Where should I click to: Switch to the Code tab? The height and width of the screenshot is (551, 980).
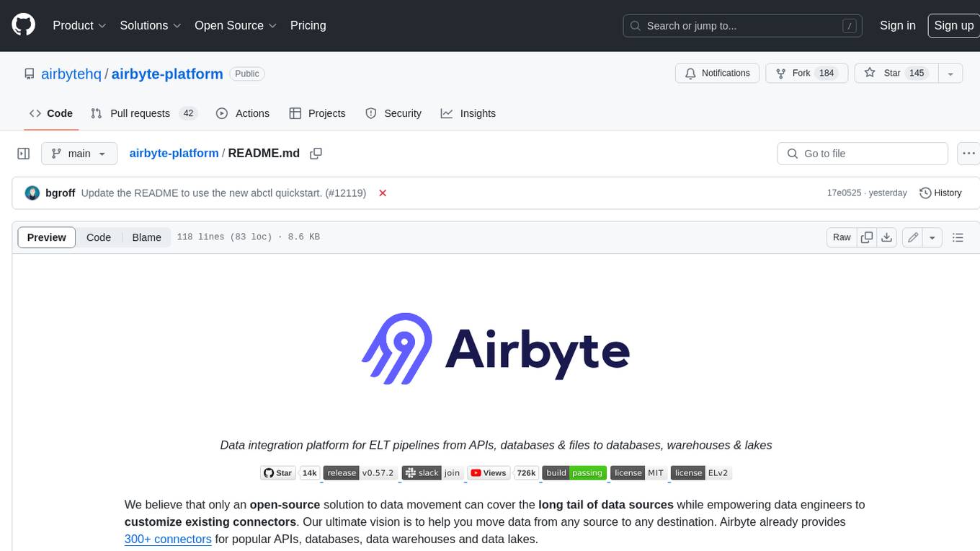tap(51, 113)
